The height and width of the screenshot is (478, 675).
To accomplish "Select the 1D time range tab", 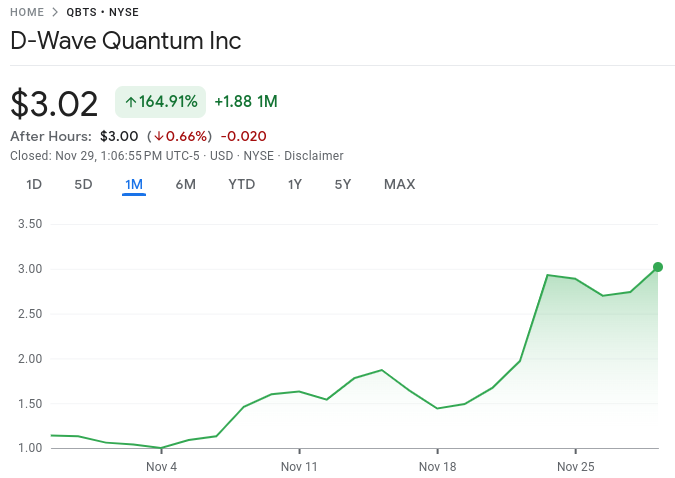I will [x=34, y=184].
